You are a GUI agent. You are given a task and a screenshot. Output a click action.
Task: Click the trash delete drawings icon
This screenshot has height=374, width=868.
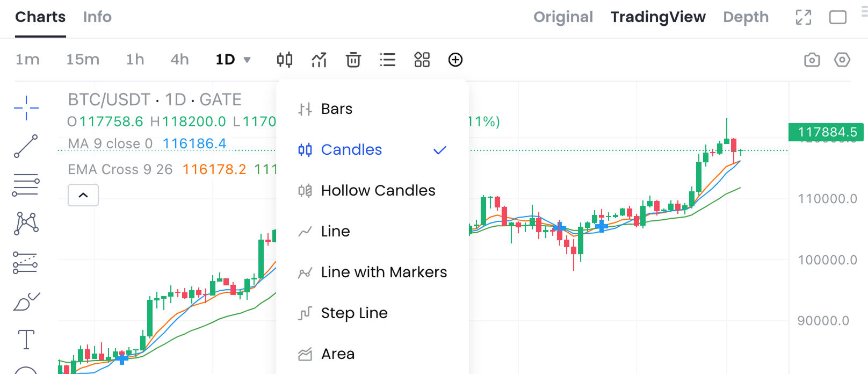(353, 60)
